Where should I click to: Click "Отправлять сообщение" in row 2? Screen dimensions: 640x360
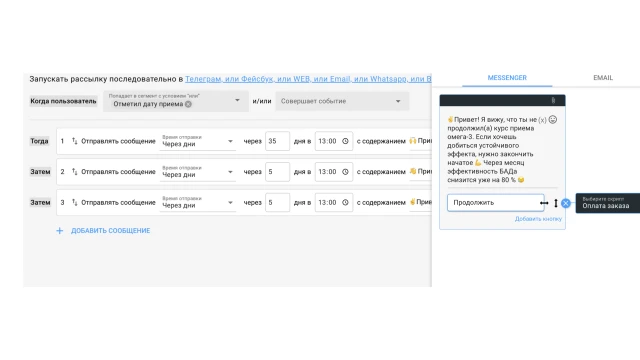point(118,172)
